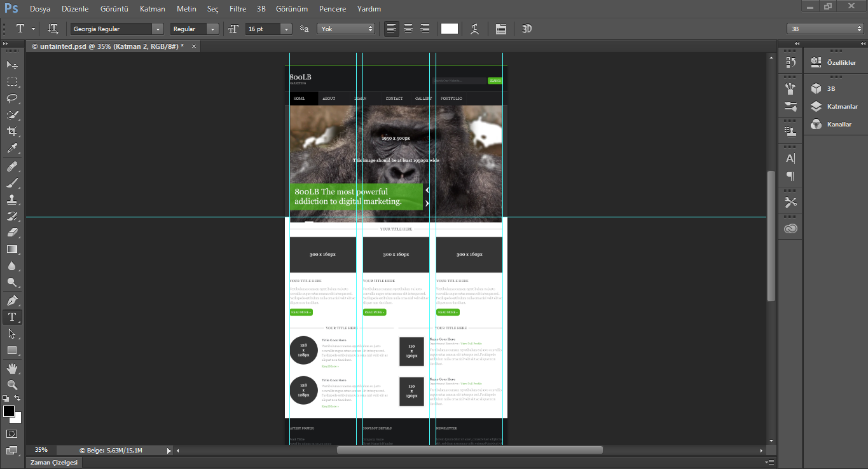
Task: Open the Dosya menu
Action: [40, 9]
